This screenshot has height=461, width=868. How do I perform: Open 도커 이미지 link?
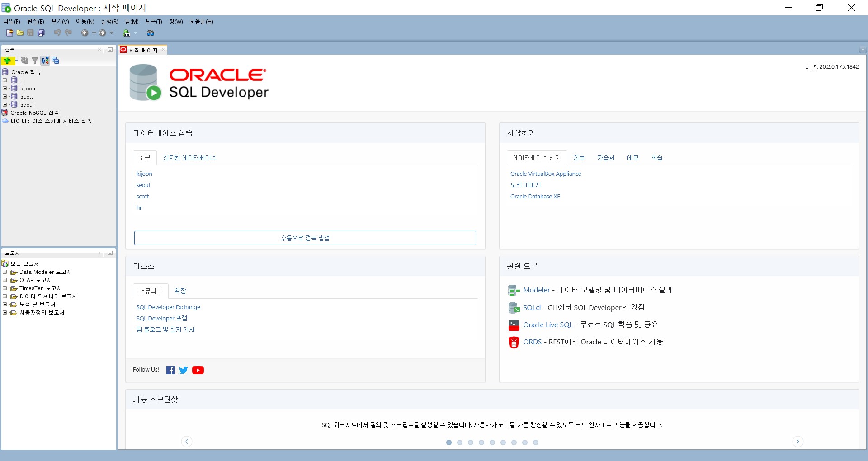pos(525,185)
